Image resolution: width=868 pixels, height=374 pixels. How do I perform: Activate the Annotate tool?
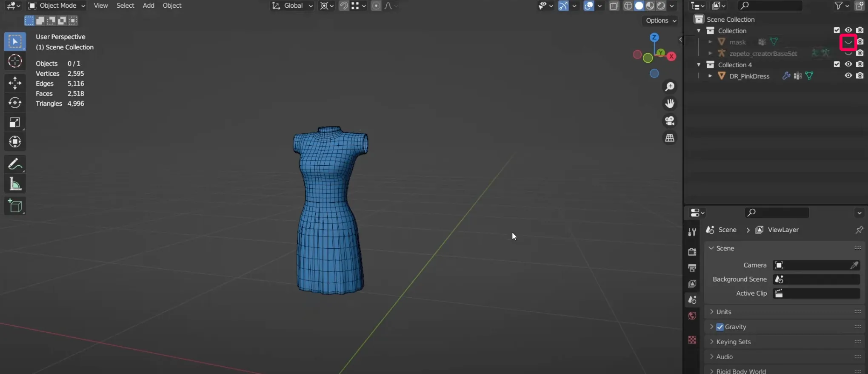pos(15,164)
